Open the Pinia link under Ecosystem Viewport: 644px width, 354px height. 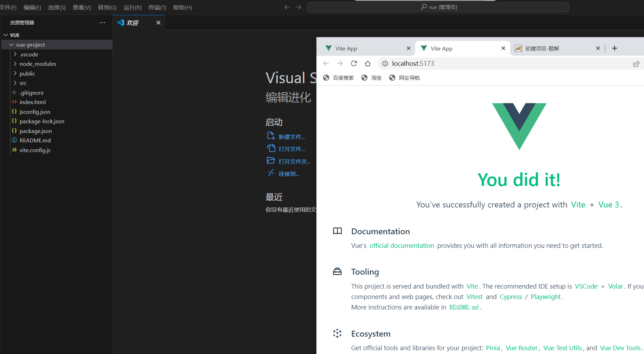pyautogui.click(x=493, y=348)
